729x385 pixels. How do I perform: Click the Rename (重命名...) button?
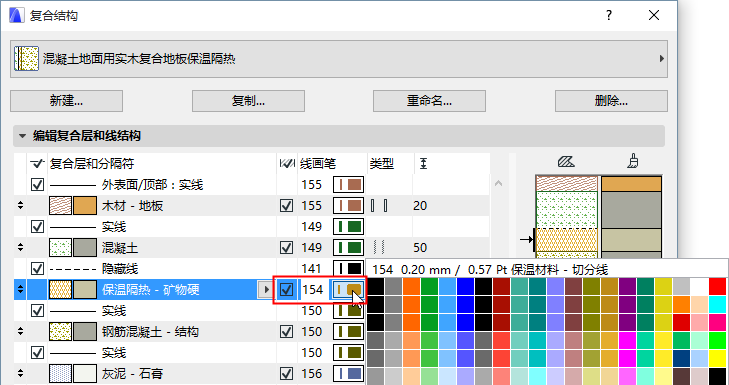429,101
